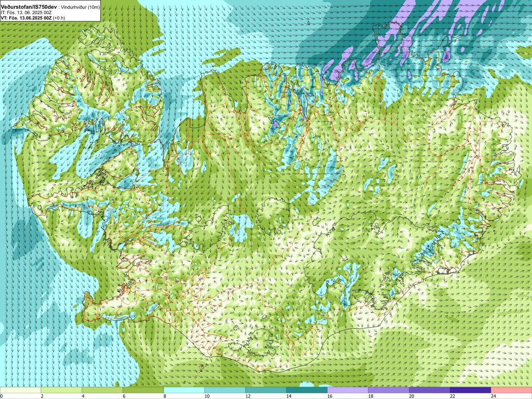Select the light lavender 16–18 legend swatch
532x399 pixels.
pos(348,390)
